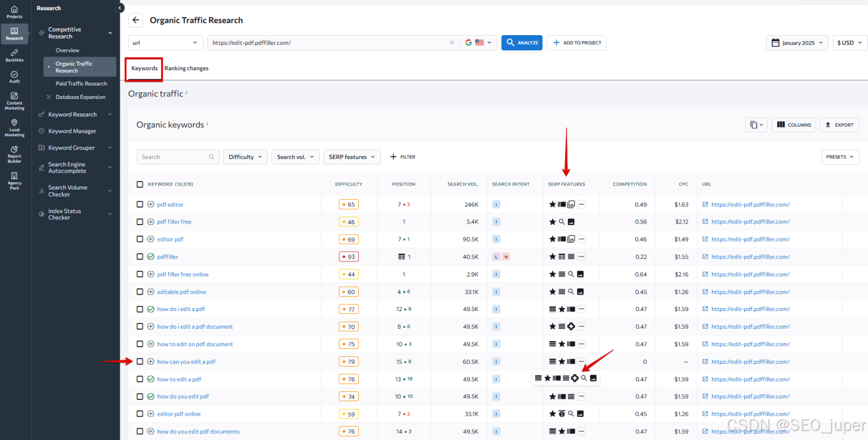868x440 pixels.
Task: Open the Difficulty filter dropdown
Action: pos(245,157)
